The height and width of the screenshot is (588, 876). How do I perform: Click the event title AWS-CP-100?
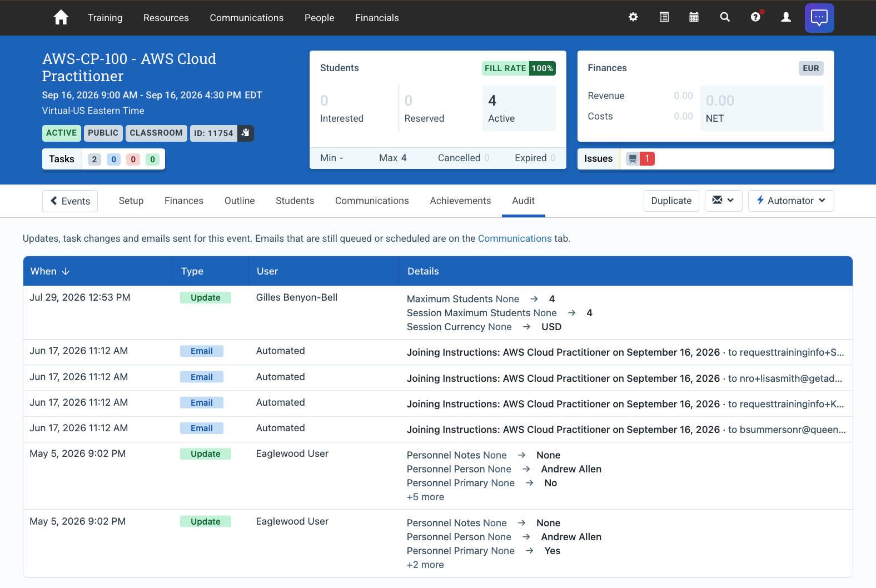pos(129,67)
